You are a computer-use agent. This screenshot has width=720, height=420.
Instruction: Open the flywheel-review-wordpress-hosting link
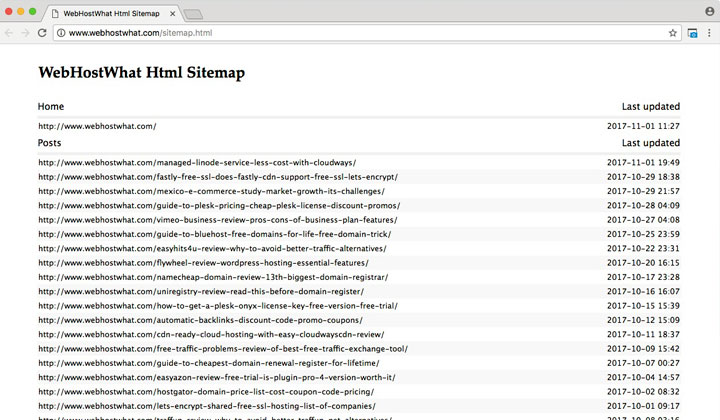click(x=203, y=263)
